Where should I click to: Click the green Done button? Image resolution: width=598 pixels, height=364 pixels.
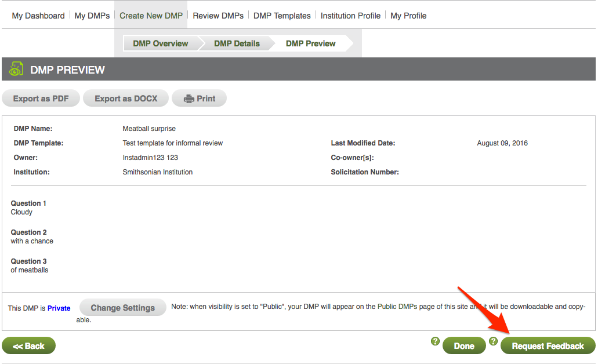click(x=464, y=346)
